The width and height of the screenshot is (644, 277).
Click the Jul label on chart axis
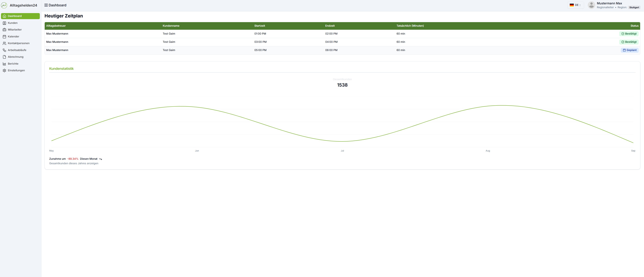342,151
